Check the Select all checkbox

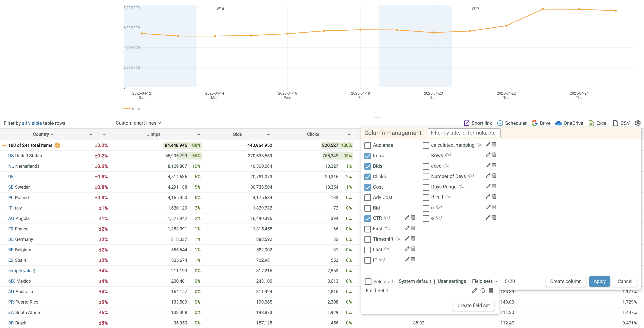pyautogui.click(x=368, y=282)
